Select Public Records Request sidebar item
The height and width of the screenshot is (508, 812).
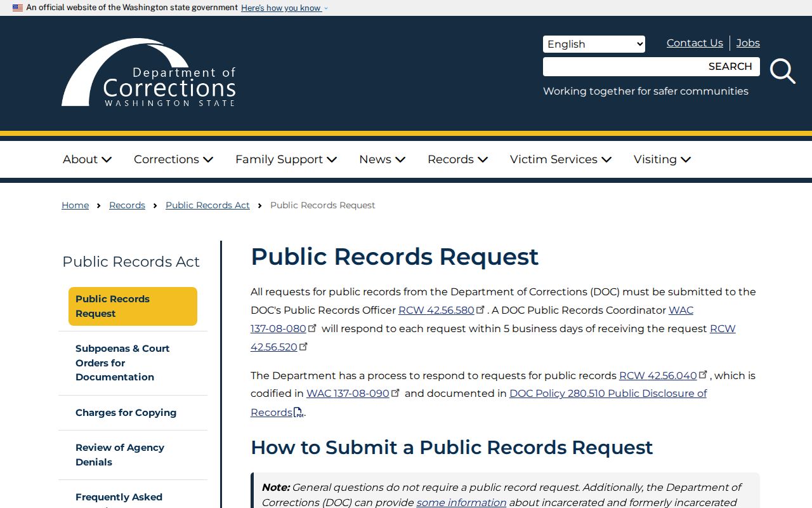133,306
